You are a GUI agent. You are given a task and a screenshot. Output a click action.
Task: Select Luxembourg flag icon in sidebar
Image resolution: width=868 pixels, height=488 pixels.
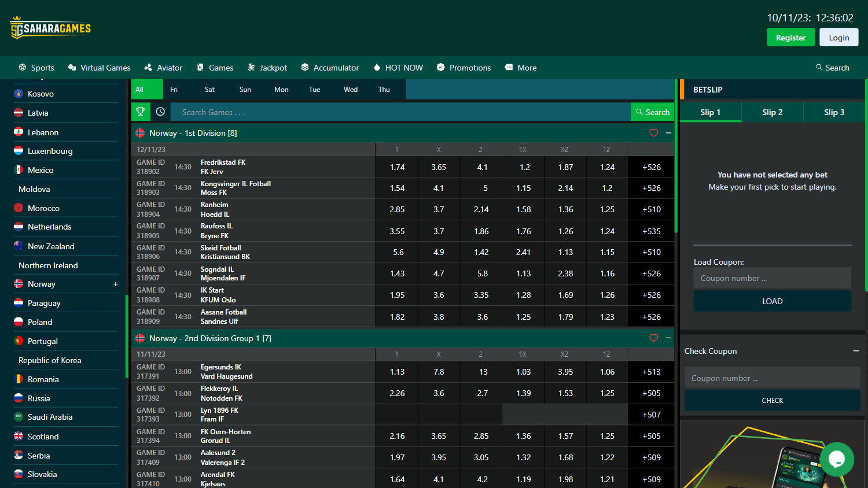[19, 151]
